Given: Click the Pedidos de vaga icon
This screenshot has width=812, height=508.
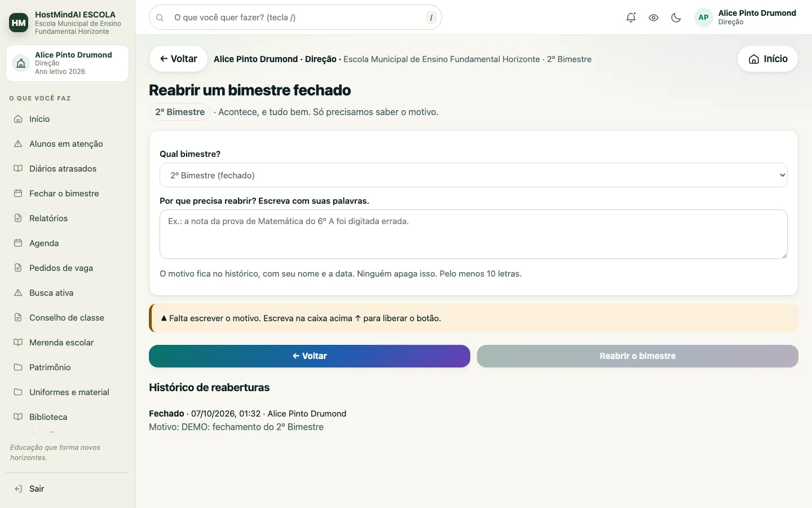Looking at the screenshot, I should click(18, 268).
